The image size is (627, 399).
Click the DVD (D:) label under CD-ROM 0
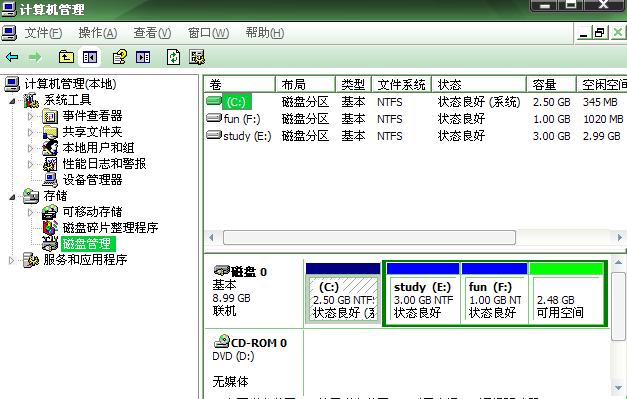click(x=233, y=356)
